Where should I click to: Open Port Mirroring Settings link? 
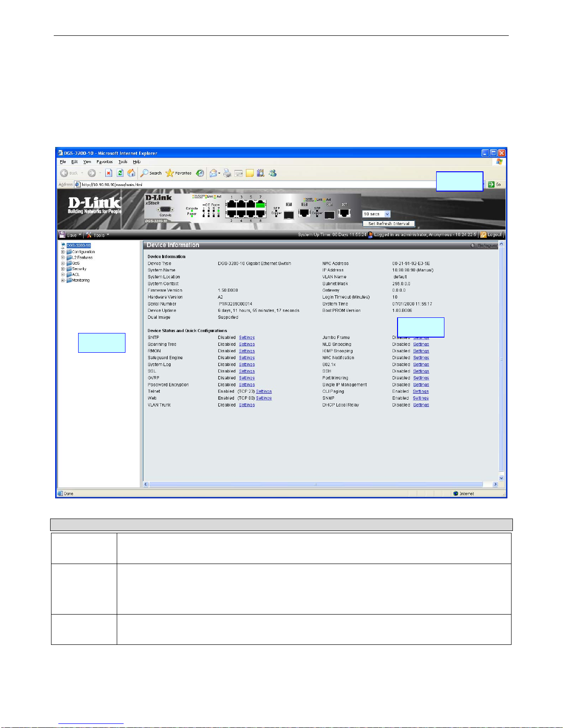pyautogui.click(x=421, y=378)
